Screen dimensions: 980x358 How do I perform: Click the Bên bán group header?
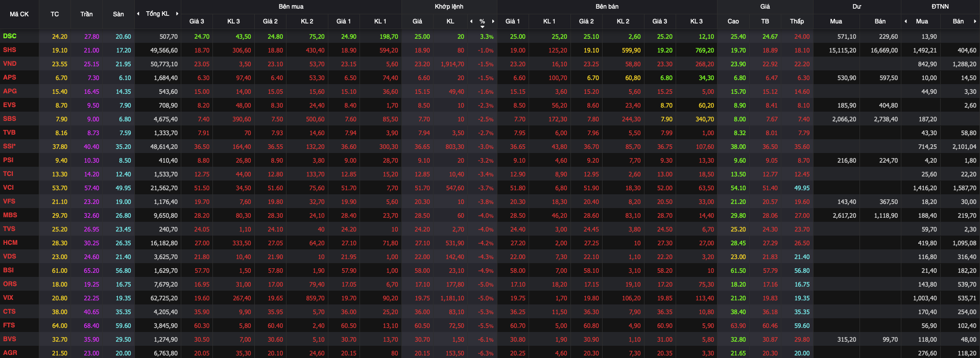(x=607, y=7)
